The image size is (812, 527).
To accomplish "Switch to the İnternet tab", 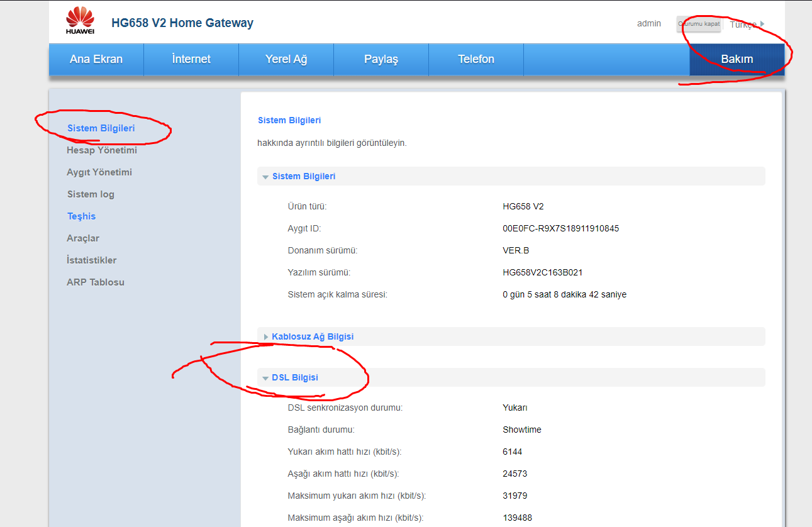I will click(x=191, y=59).
